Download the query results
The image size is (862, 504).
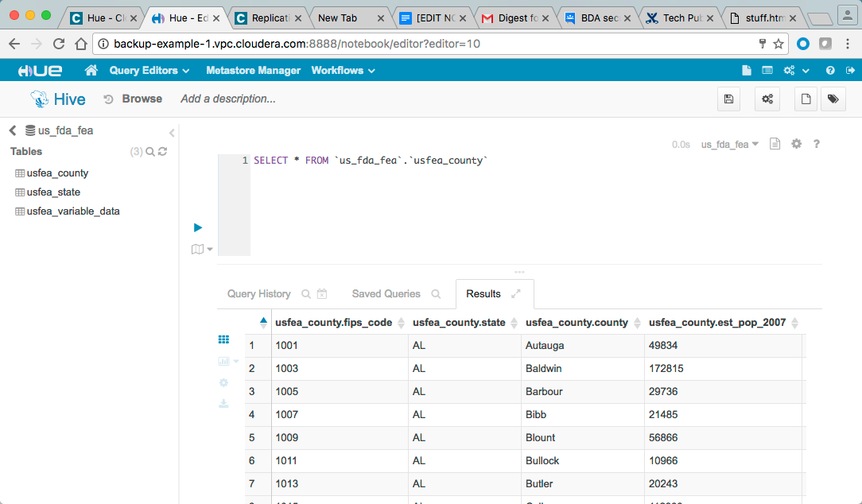pyautogui.click(x=223, y=404)
